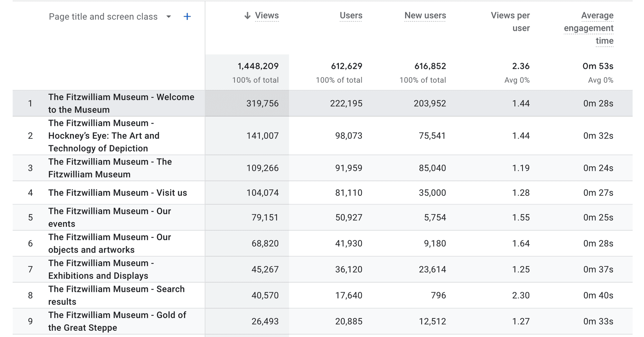This screenshot has height=337, width=644.
Task: Select views per user 2.30
Action: click(521, 295)
